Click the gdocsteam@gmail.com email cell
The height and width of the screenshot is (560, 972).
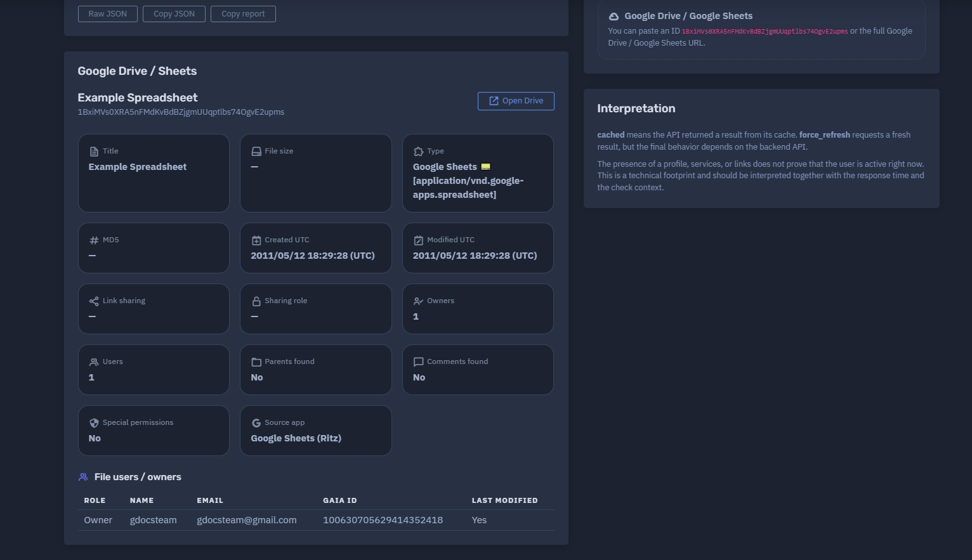point(247,520)
